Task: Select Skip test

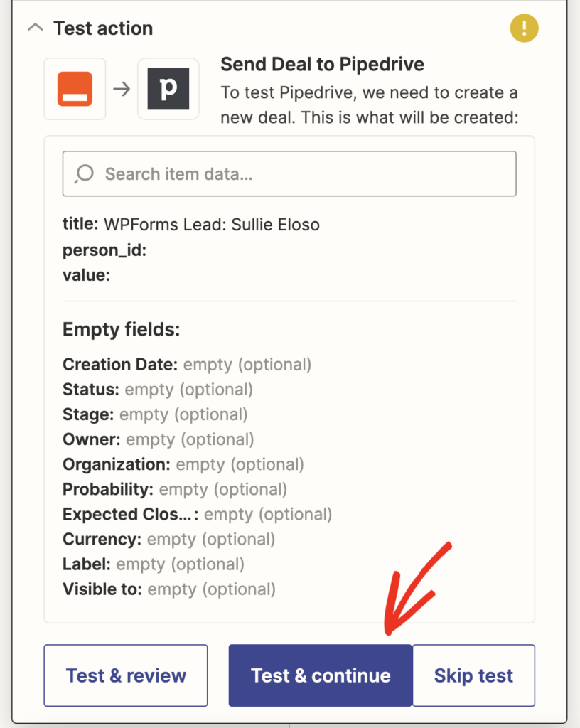Action: 473,675
